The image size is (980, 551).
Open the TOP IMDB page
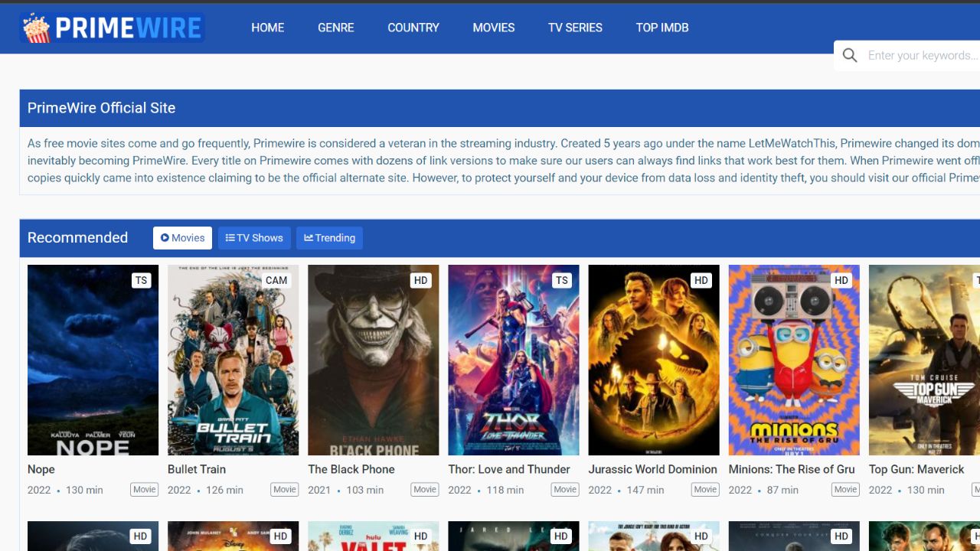click(x=662, y=28)
